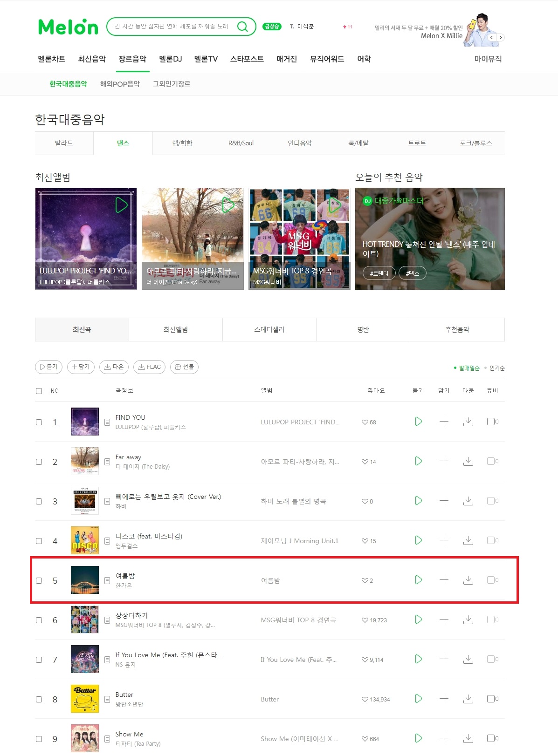Add Far away to playlist with plus icon
The width and height of the screenshot is (558, 756).
click(x=444, y=461)
